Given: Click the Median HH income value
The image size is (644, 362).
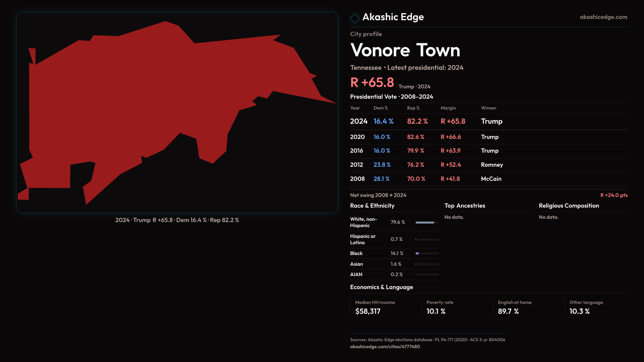Looking at the screenshot, I should [368, 311].
